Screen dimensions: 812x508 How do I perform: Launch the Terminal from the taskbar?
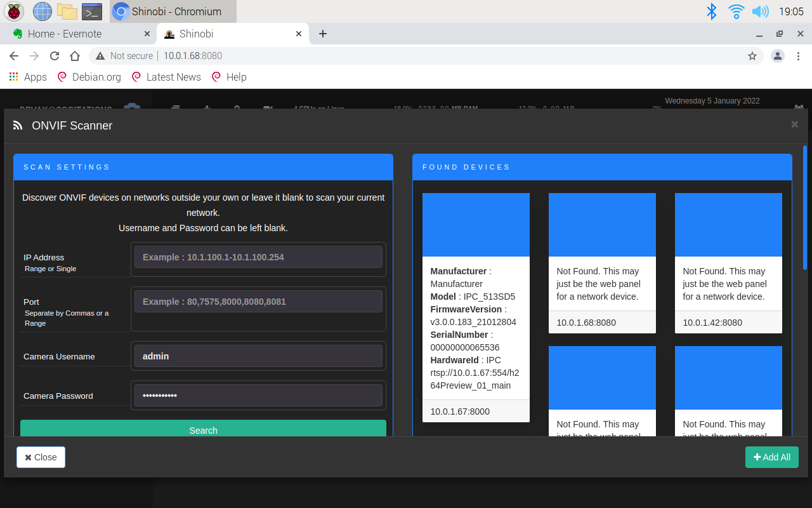coord(92,11)
